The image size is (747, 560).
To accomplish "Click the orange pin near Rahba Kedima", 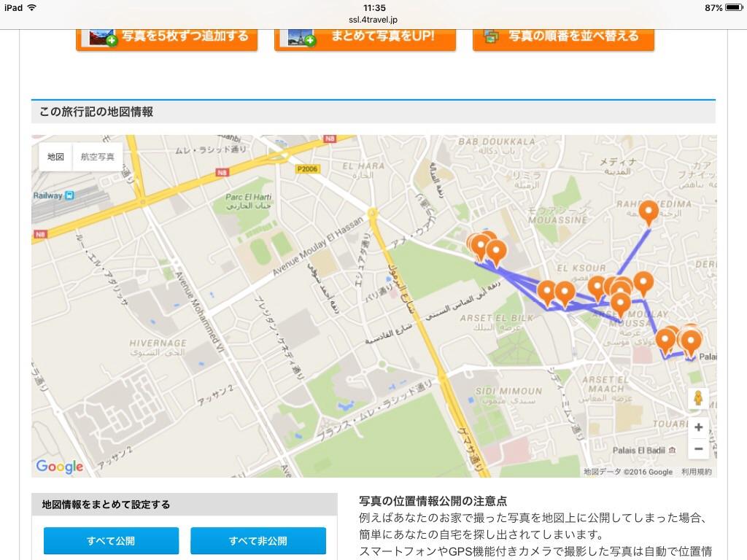I will coord(648,212).
